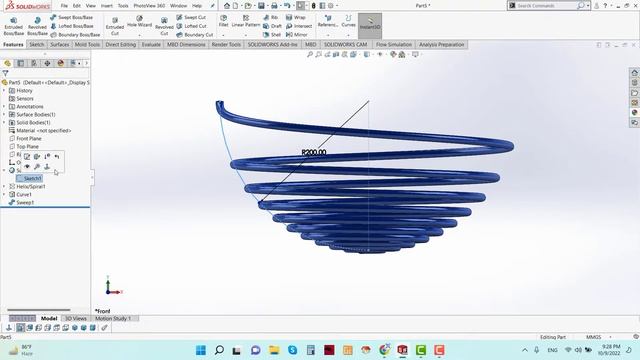Click the Print icon in quick toolbar
The width and height of the screenshot is (640, 360).
click(x=274, y=6)
